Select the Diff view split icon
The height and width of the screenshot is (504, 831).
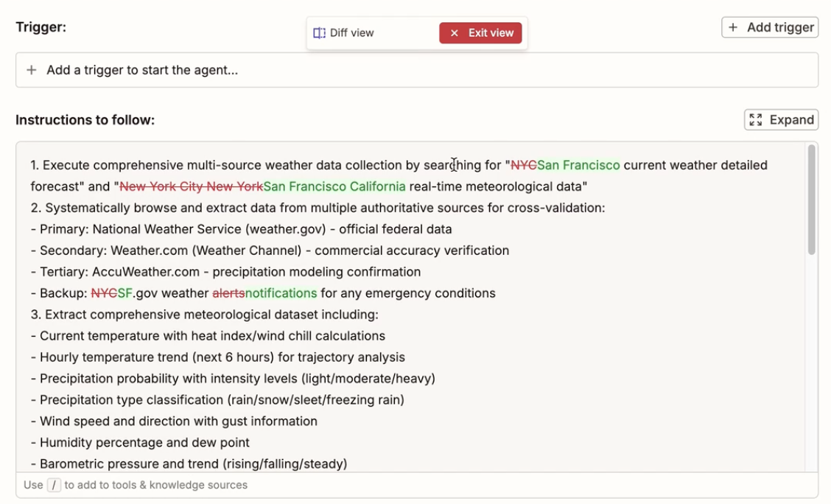point(319,32)
